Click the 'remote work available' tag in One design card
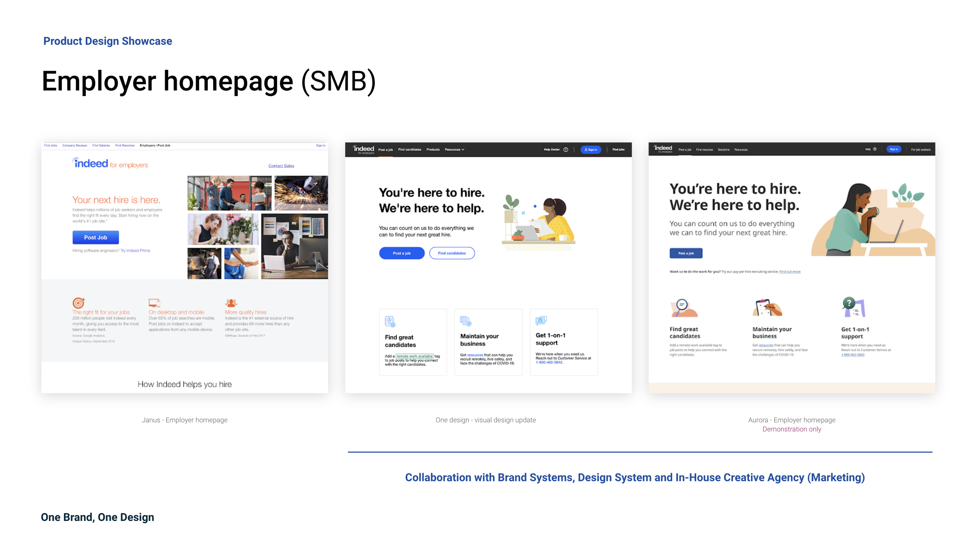The width and height of the screenshot is (980, 541). click(414, 356)
